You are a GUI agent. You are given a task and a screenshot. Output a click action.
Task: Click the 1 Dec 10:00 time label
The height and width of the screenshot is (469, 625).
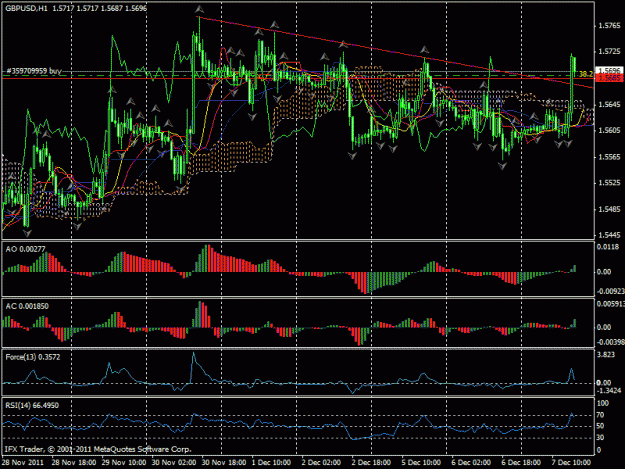pyautogui.click(x=271, y=463)
